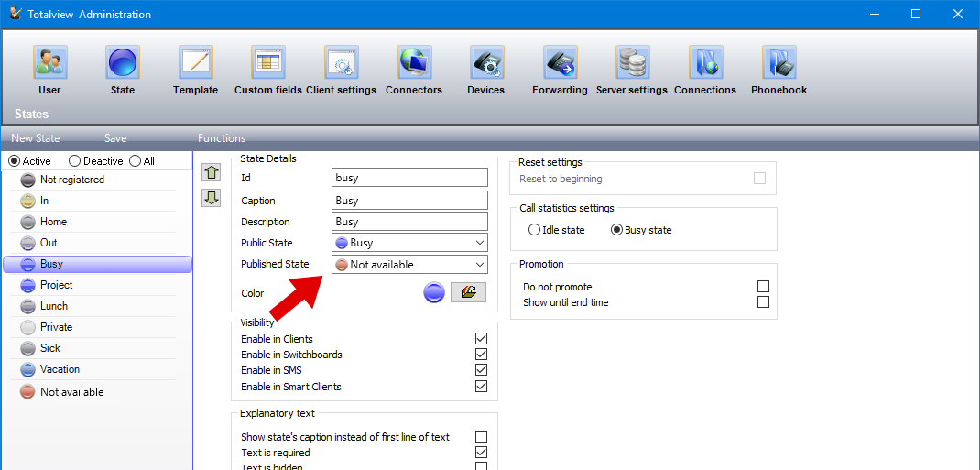Click into the Caption field
The width and height of the screenshot is (980, 470).
pos(409,200)
